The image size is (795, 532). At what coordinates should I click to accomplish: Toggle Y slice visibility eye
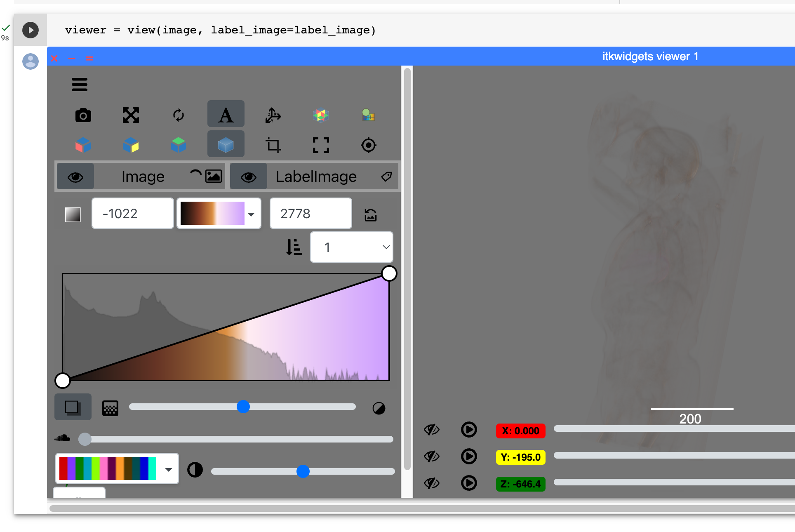(x=432, y=457)
